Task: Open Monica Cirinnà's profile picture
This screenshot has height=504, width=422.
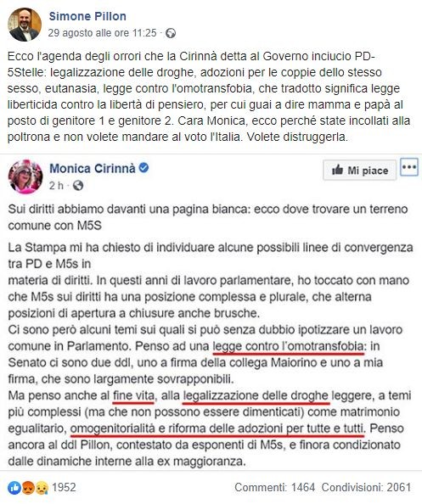Action: tap(25, 176)
